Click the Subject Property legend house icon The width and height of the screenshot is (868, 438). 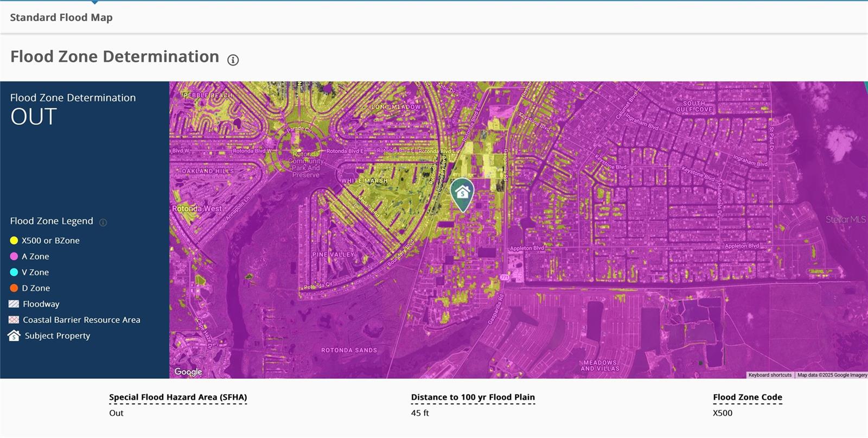point(14,336)
